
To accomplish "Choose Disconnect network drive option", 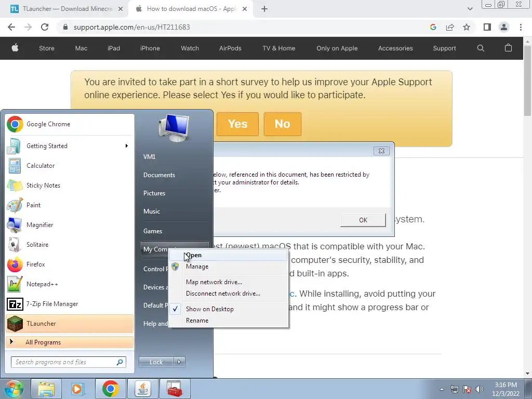I will [x=229, y=294].
